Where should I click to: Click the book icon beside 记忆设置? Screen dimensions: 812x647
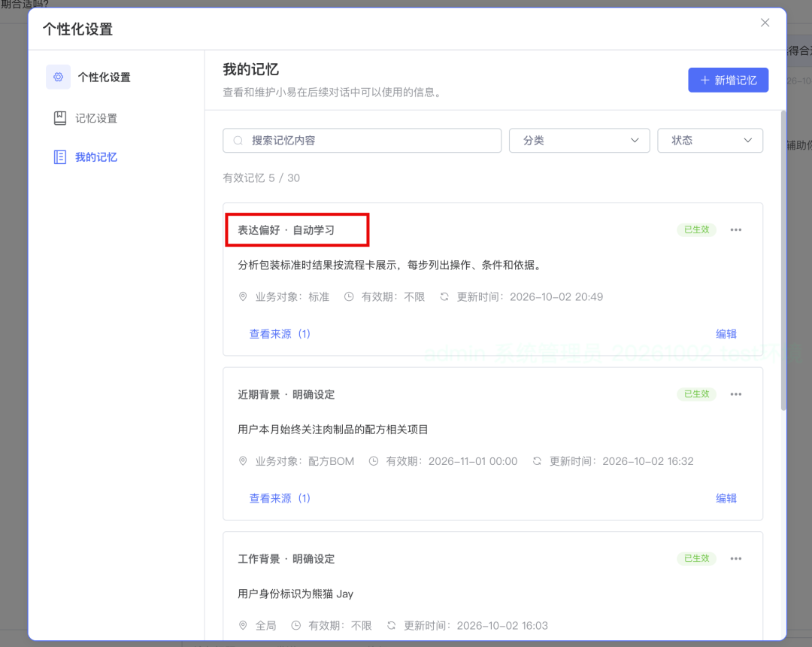click(x=60, y=118)
